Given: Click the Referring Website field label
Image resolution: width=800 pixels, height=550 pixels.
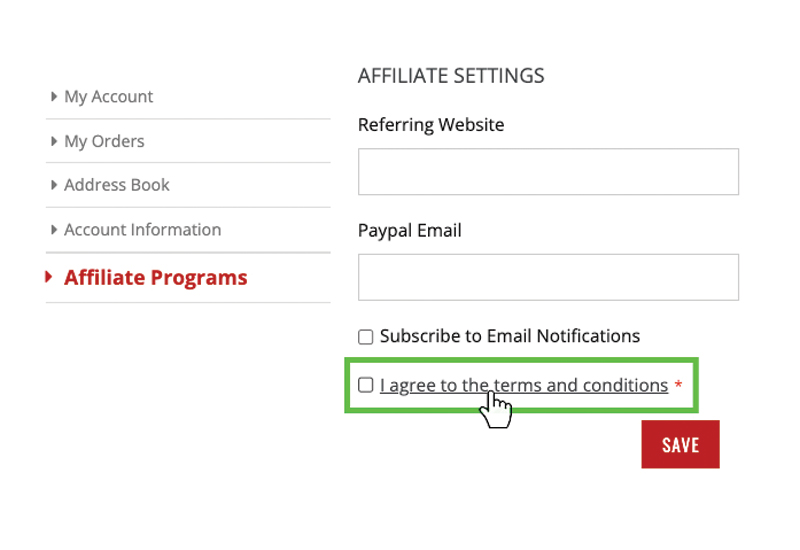Looking at the screenshot, I should click(431, 125).
